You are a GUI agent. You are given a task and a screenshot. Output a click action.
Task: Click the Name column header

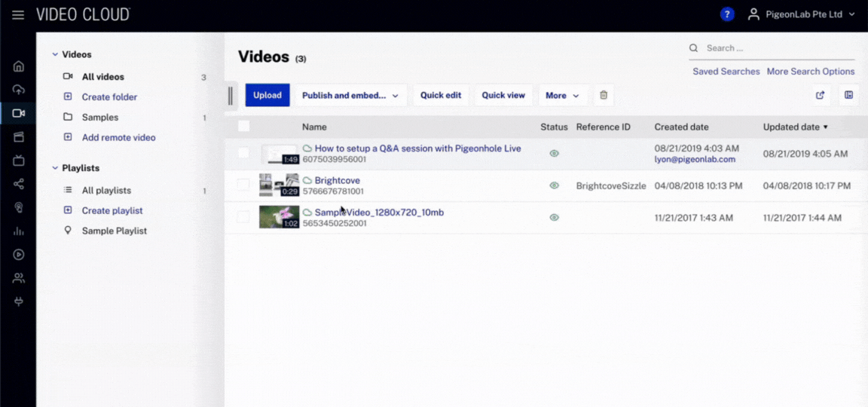click(x=314, y=127)
